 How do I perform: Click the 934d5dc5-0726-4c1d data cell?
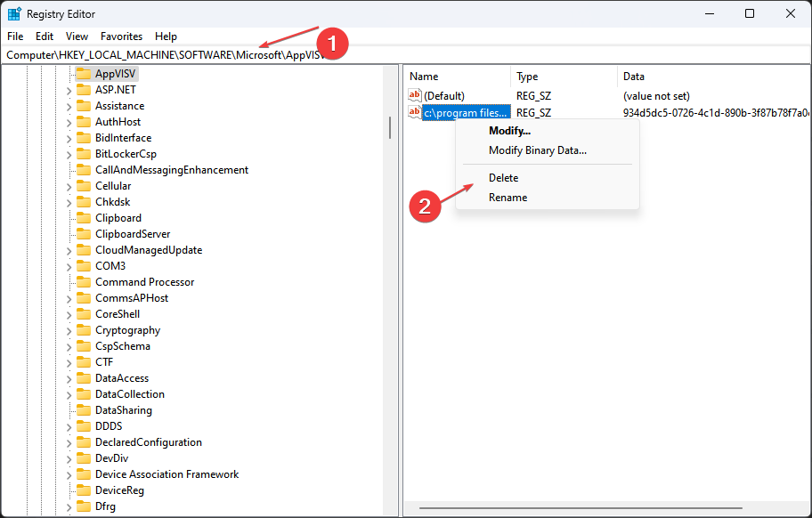(x=716, y=112)
